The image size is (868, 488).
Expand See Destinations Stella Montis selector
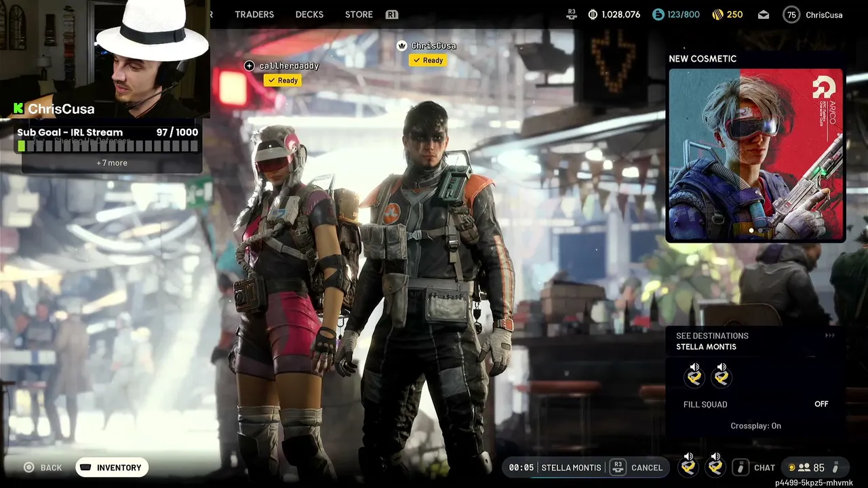pos(755,341)
